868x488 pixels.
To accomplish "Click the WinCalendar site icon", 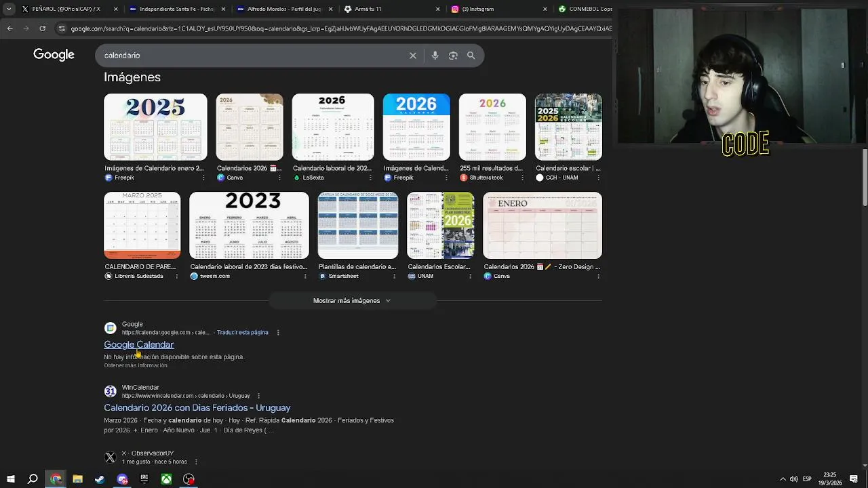I will tap(111, 391).
